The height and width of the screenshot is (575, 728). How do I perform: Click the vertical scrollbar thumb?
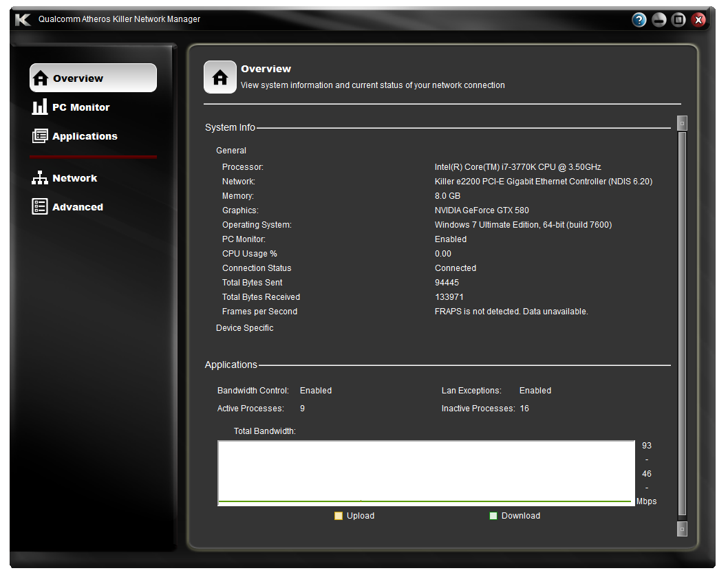(x=682, y=324)
